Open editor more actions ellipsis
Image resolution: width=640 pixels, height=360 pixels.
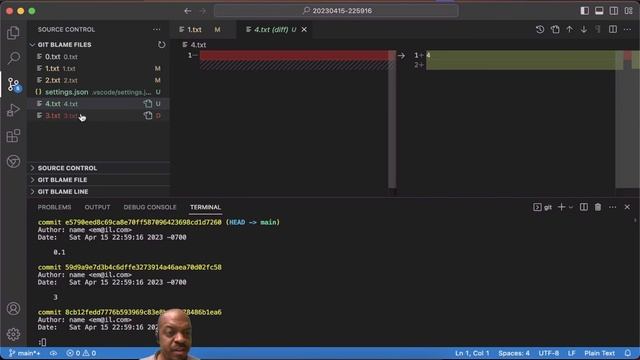point(627,29)
